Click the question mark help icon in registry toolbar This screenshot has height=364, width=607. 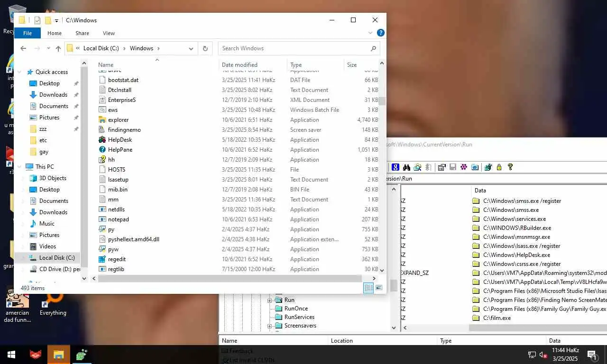(510, 167)
